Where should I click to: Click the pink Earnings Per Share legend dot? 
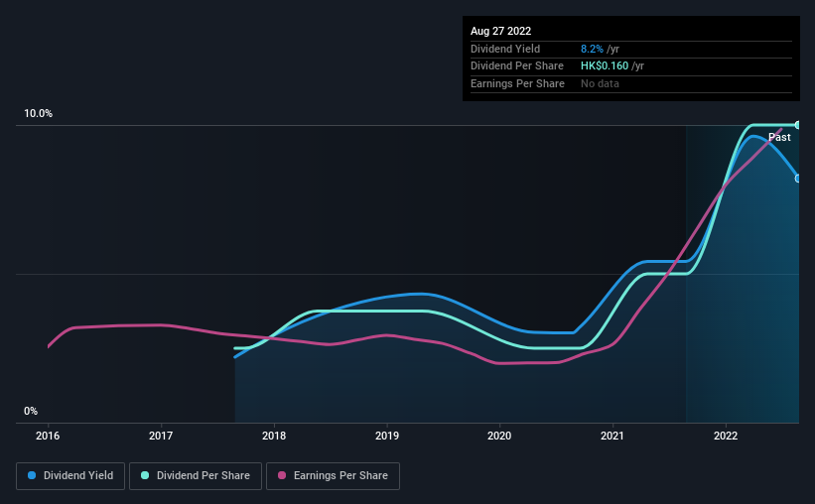(282, 475)
